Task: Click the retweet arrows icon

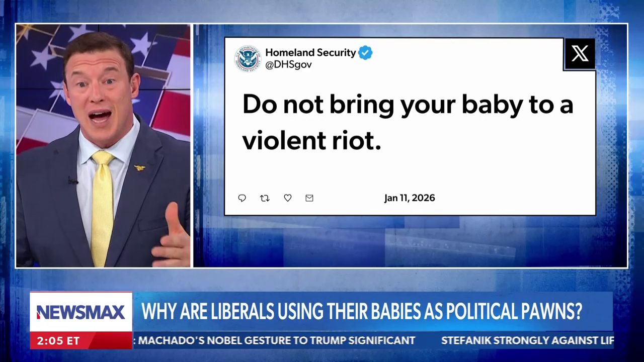Action: pyautogui.click(x=265, y=198)
